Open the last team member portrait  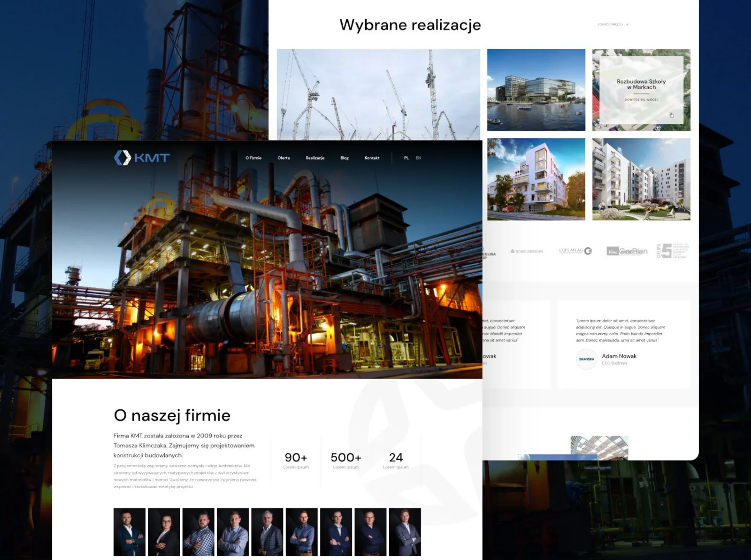[405, 532]
